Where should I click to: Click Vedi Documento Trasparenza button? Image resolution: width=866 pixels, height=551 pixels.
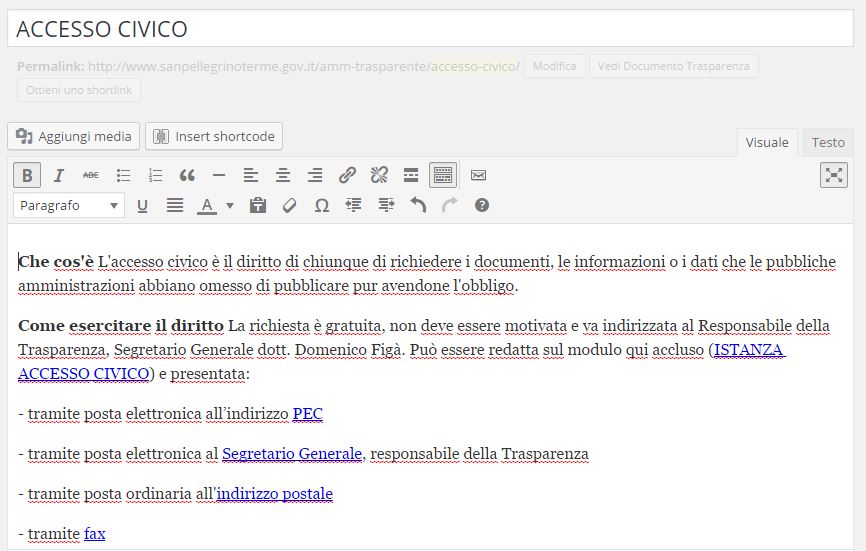pyautogui.click(x=674, y=66)
